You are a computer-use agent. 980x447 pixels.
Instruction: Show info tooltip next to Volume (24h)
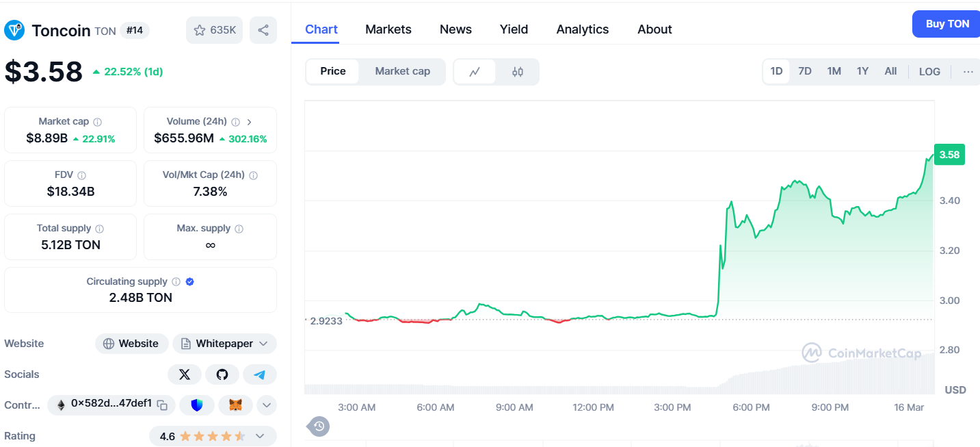235,122
